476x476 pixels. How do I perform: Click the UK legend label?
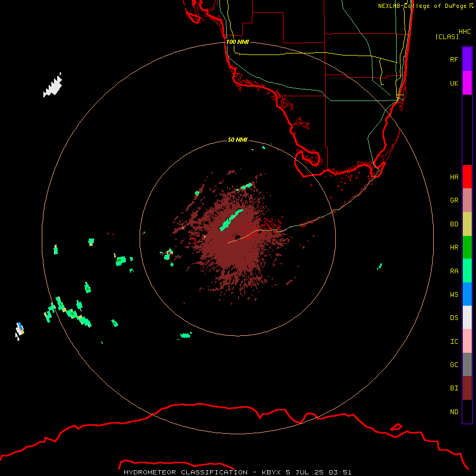(x=454, y=83)
